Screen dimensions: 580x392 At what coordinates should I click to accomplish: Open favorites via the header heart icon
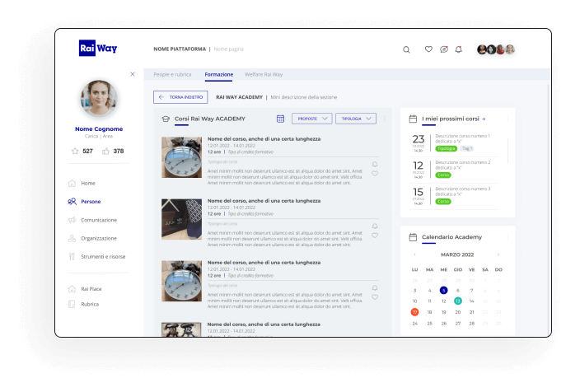[428, 49]
